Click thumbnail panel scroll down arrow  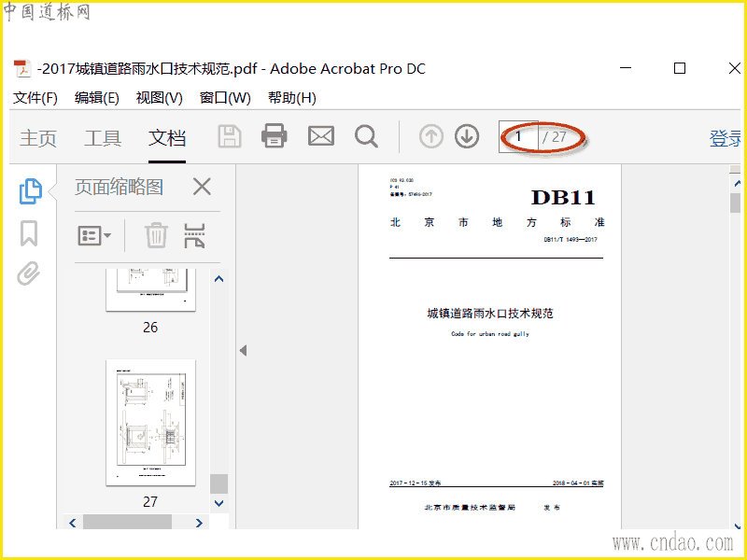pyautogui.click(x=219, y=503)
